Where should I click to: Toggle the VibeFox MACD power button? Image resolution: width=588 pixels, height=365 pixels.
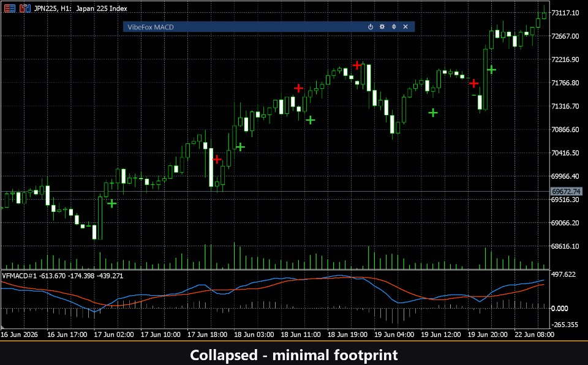pos(371,26)
